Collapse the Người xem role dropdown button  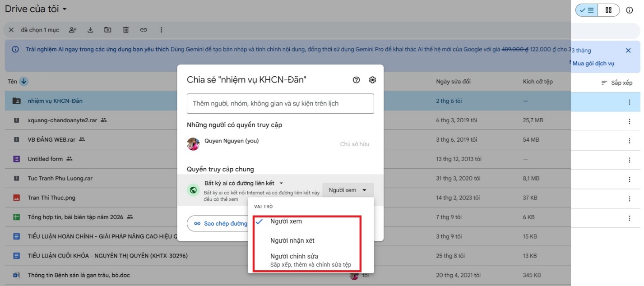[x=348, y=190]
